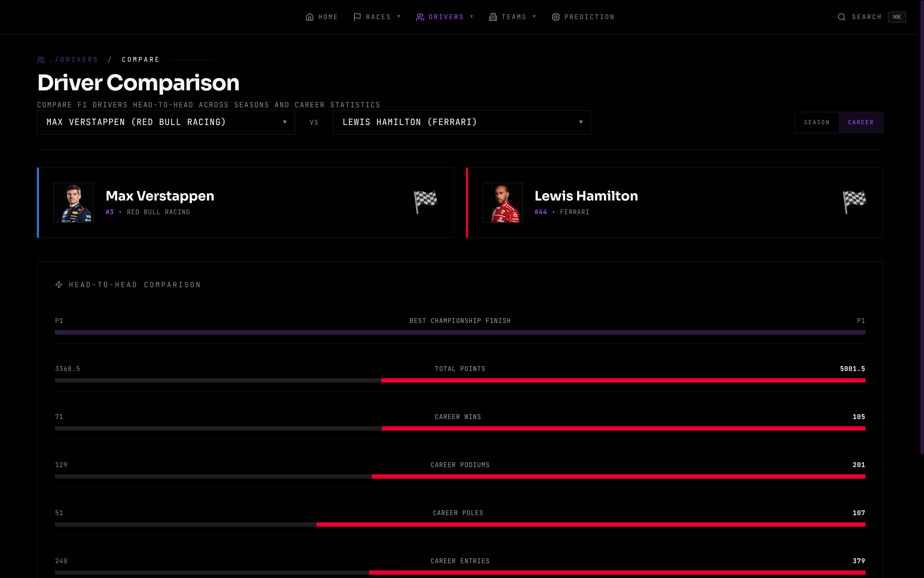Viewport: 924px width, 578px height.
Task: Click the HEAD-TO-HEAD COMPARISON heading
Action: pos(135,285)
